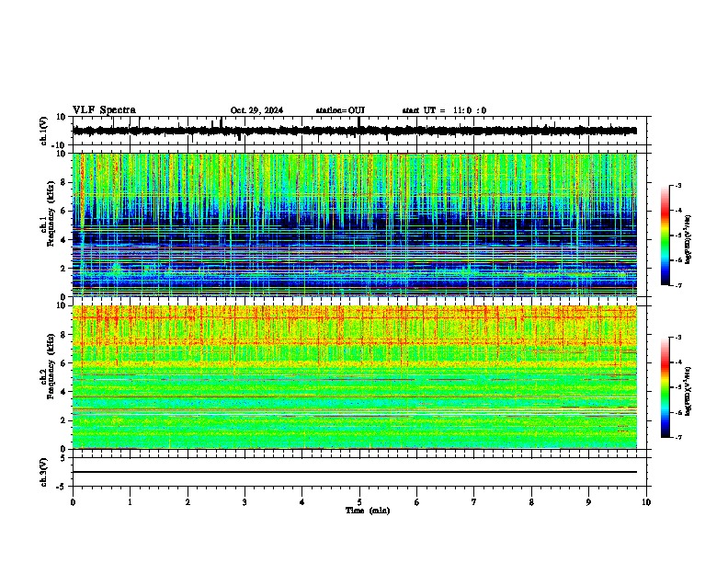Viewport: 728px width, 563px height.
Task: Click the ch.3(V) axis label
Action: click(x=44, y=472)
